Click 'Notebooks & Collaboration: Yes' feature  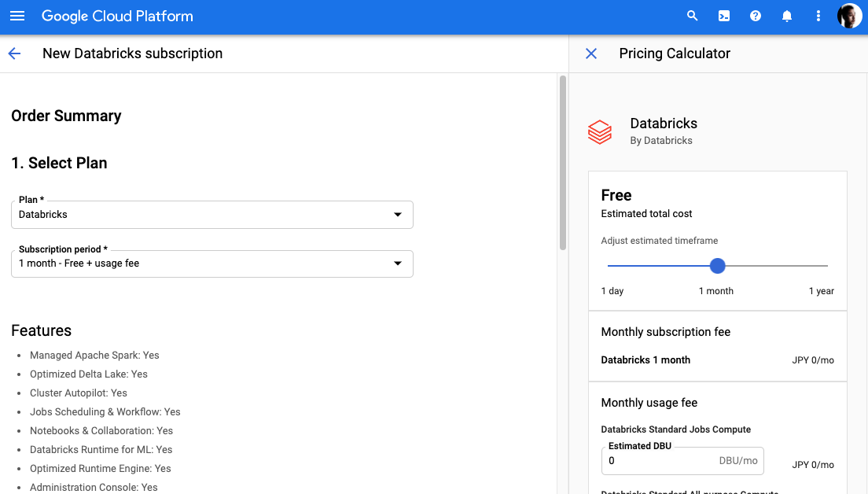pos(101,431)
